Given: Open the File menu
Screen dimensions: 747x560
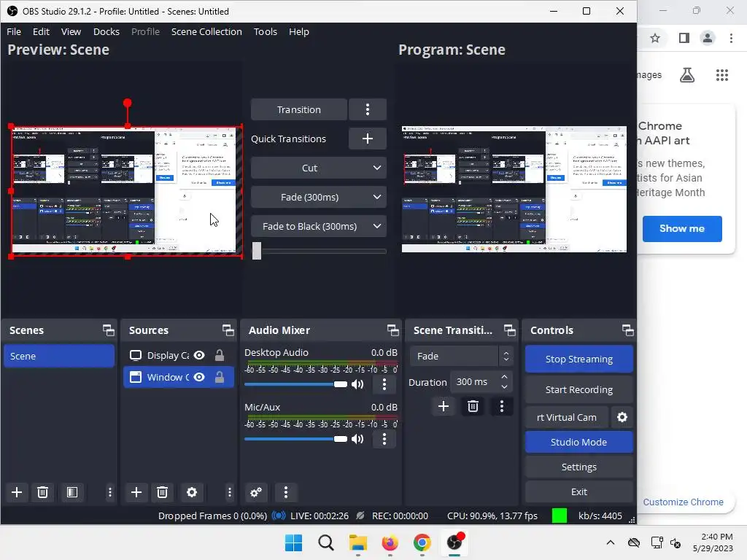Looking at the screenshot, I should click(14, 31).
